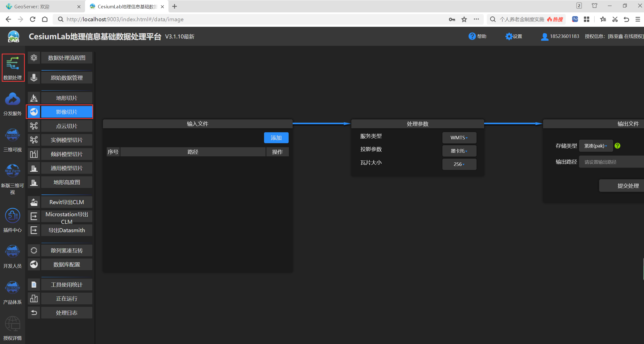Screen dimensions: 644x344
Task: Click the cluster icon beside 实例模型切片
Action: point(34,140)
